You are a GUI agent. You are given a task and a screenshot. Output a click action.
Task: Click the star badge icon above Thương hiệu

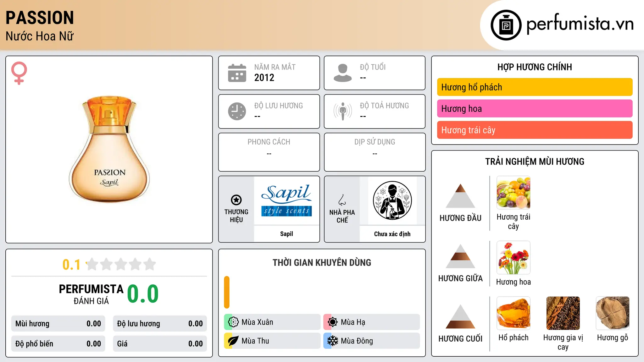coord(236,200)
